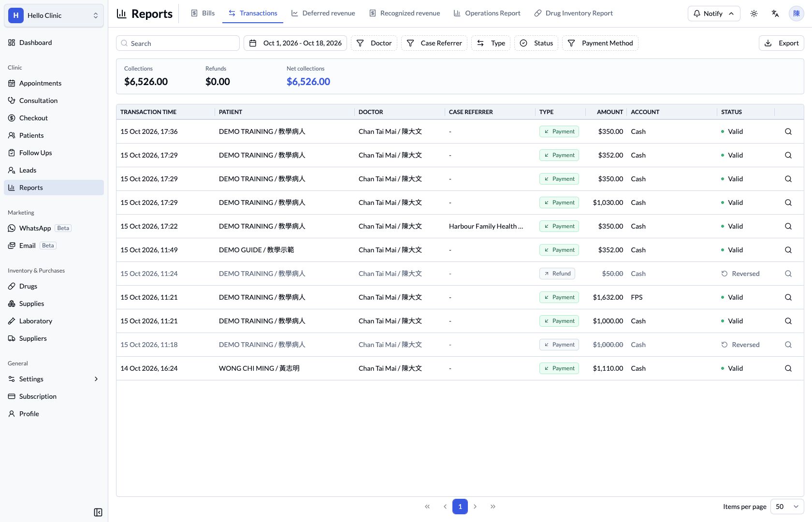Open the date range picker
Viewport: 812px width, 522px height.
(295, 43)
